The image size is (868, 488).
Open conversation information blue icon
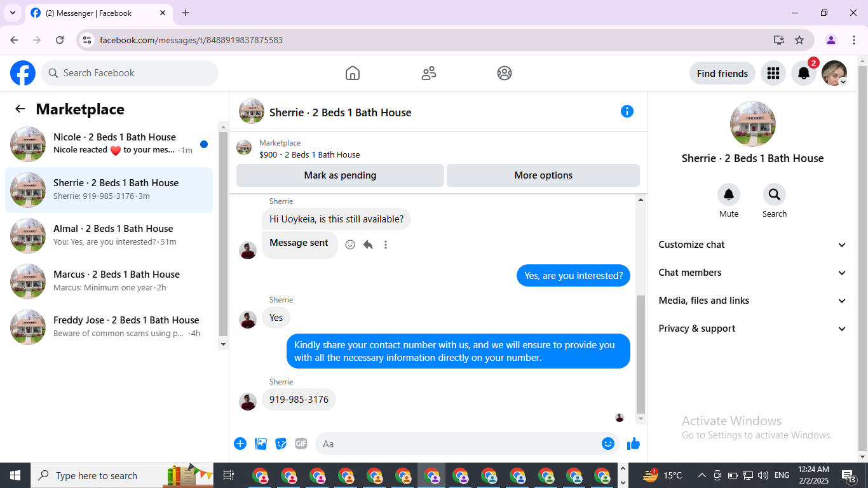point(627,111)
